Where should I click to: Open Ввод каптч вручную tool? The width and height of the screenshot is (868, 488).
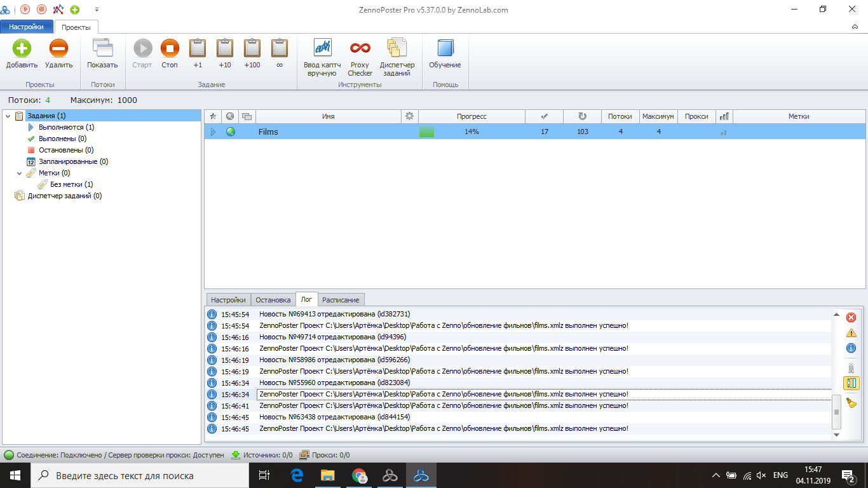click(322, 57)
